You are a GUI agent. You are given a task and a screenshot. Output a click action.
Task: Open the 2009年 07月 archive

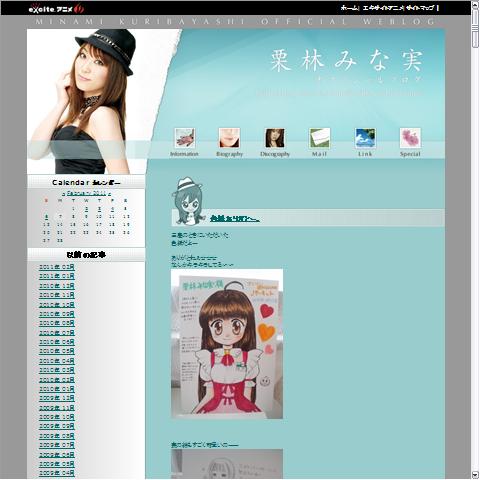pos(57,445)
